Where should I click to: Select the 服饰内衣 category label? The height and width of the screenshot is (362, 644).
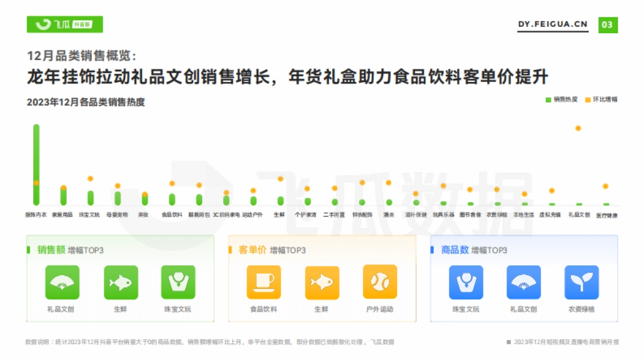36,213
